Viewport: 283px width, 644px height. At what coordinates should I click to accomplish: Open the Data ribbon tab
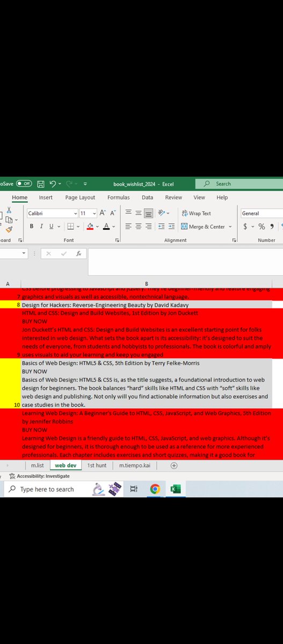point(147,197)
